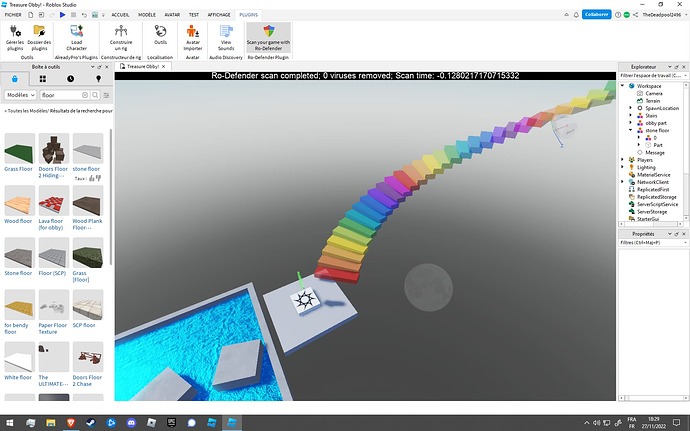Open Discord from the taskbar

point(131,423)
